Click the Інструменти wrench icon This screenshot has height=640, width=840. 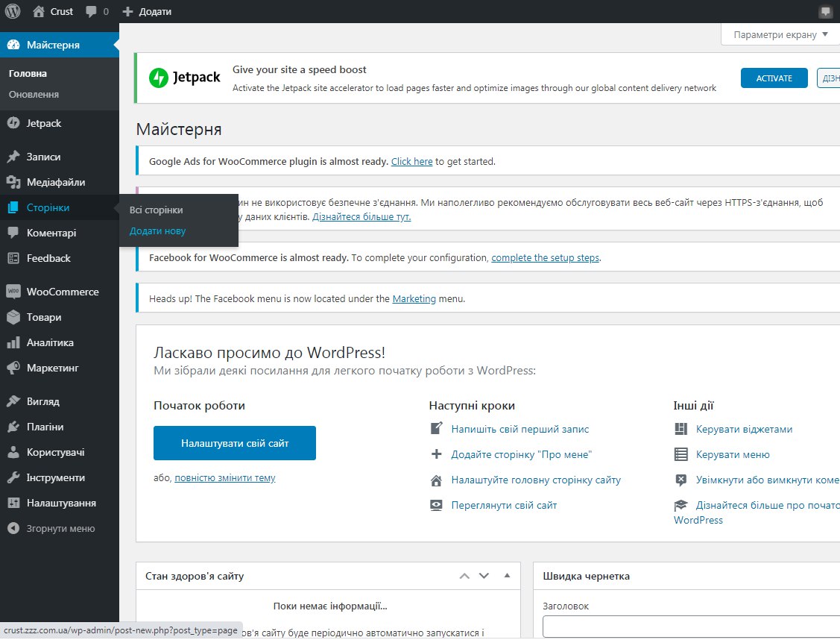13,477
